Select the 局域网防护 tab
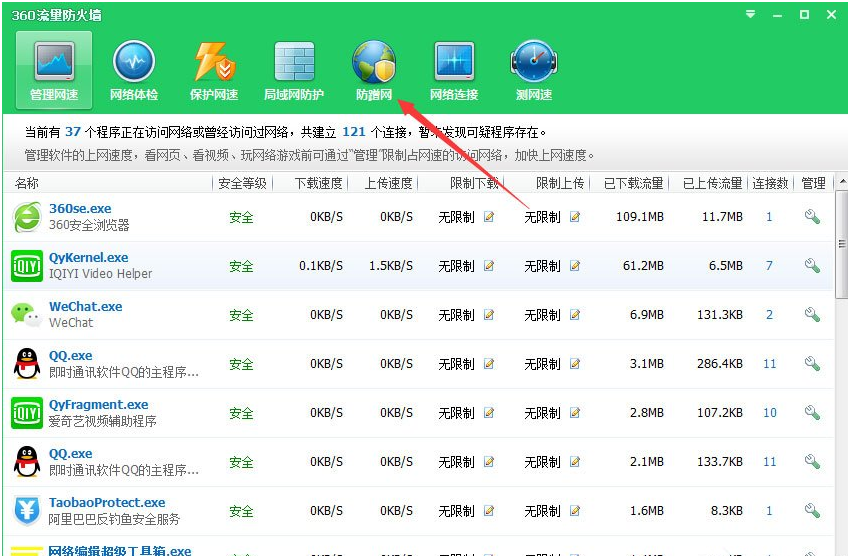Screen dimensions: 848x556 click(294, 70)
